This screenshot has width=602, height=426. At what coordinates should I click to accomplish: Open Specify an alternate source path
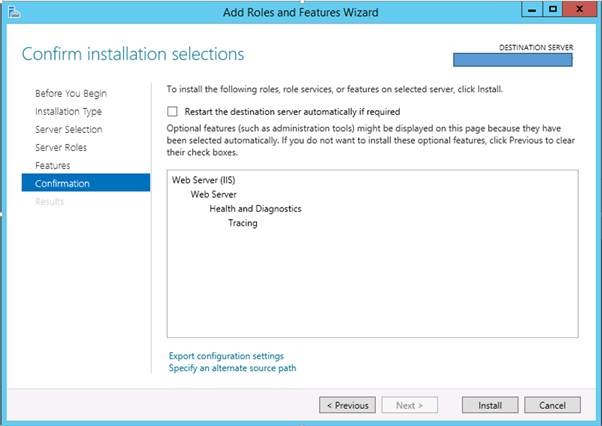click(x=231, y=368)
